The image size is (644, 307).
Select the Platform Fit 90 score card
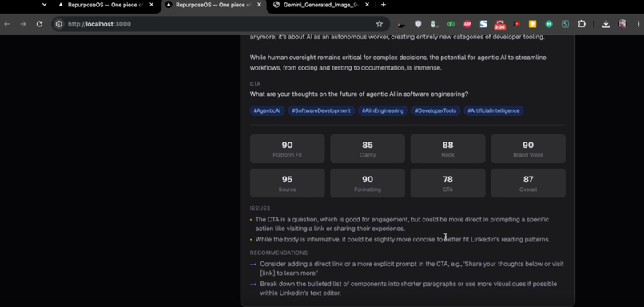pyautogui.click(x=287, y=149)
